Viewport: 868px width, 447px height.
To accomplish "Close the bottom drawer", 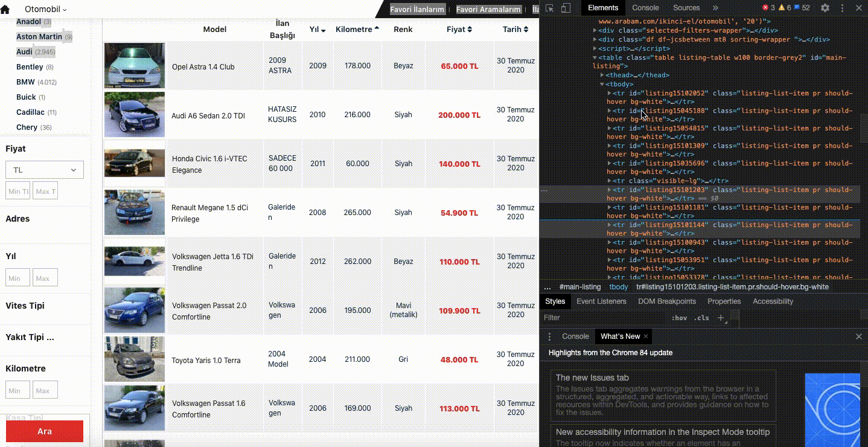I will click(859, 336).
